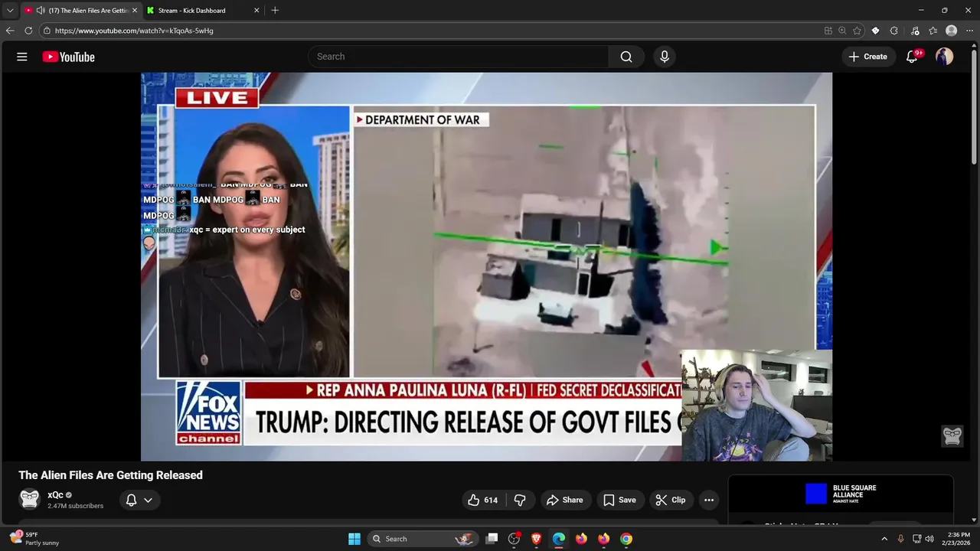Click the taskbar Search box
The width and height of the screenshot is (980, 551).
pyautogui.click(x=423, y=539)
